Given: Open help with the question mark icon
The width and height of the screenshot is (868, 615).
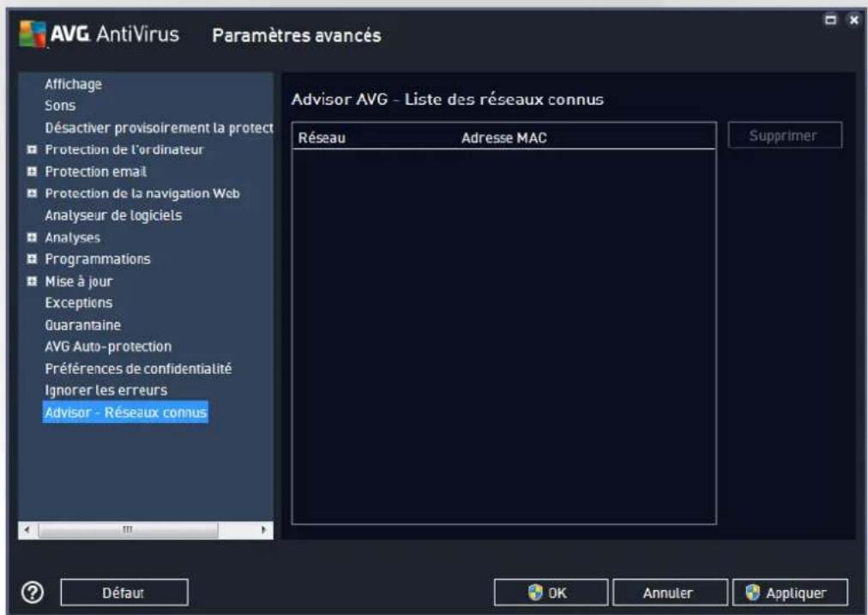Looking at the screenshot, I should click(x=33, y=593).
